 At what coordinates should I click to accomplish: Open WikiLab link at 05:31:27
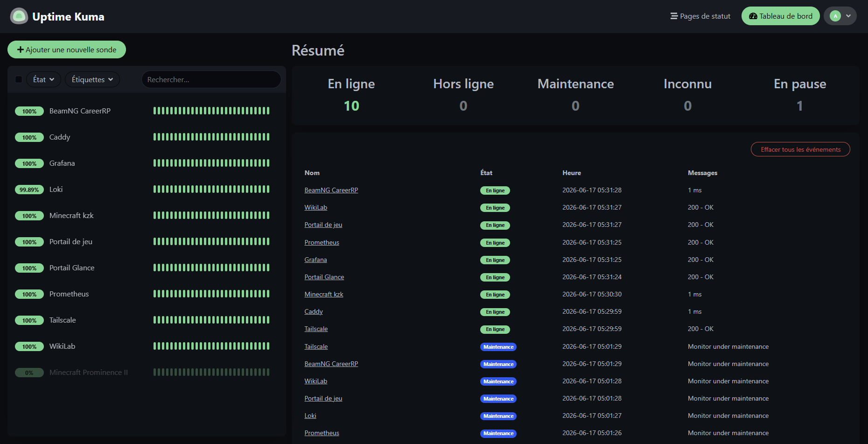pyautogui.click(x=316, y=207)
